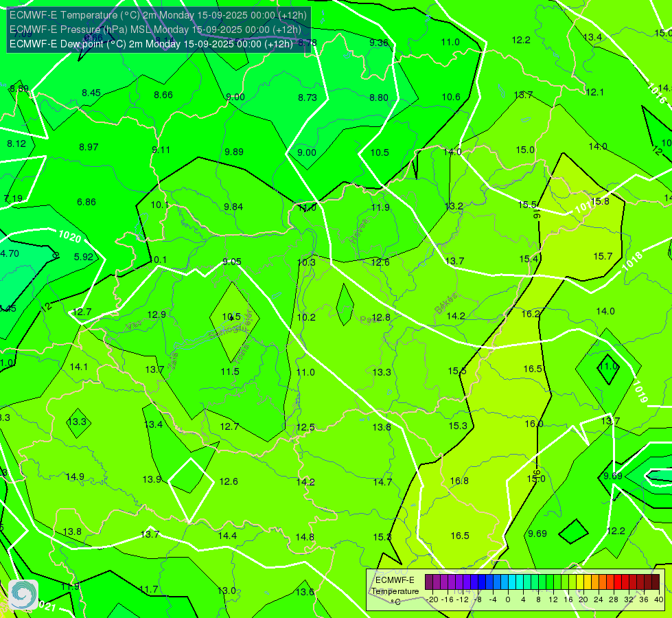Click the legend swatch above the -20 label
The width and height of the screenshot is (672, 618).
(429, 582)
